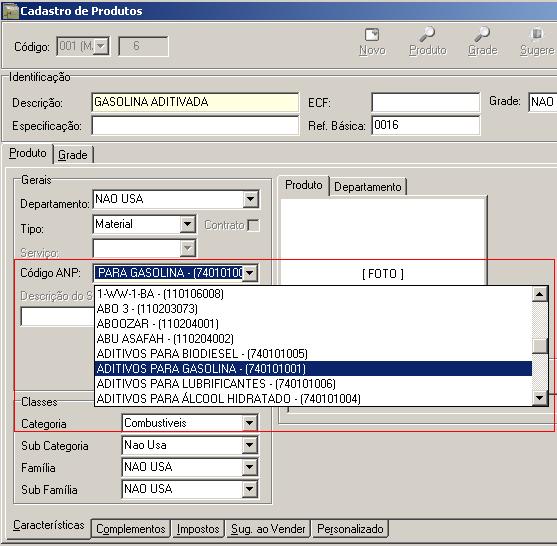
Task: Select ADITIVOS PARA ÁLCOOL HIDRATADO - (740101004)
Action: pyautogui.click(x=313, y=399)
